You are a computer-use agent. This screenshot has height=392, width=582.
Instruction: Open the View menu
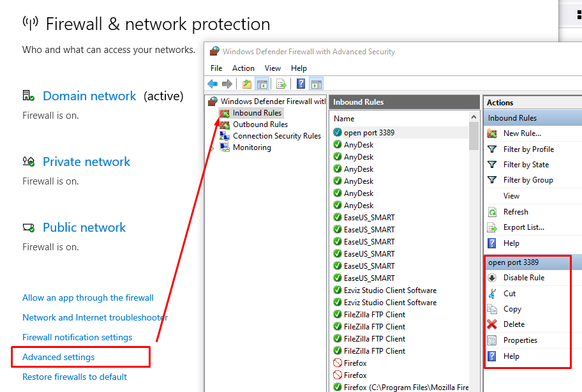pos(273,68)
